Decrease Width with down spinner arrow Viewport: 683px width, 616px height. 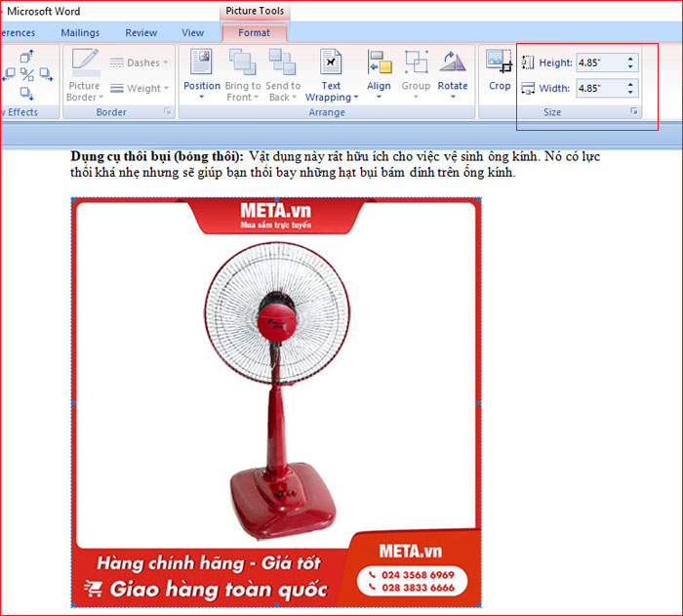630,92
